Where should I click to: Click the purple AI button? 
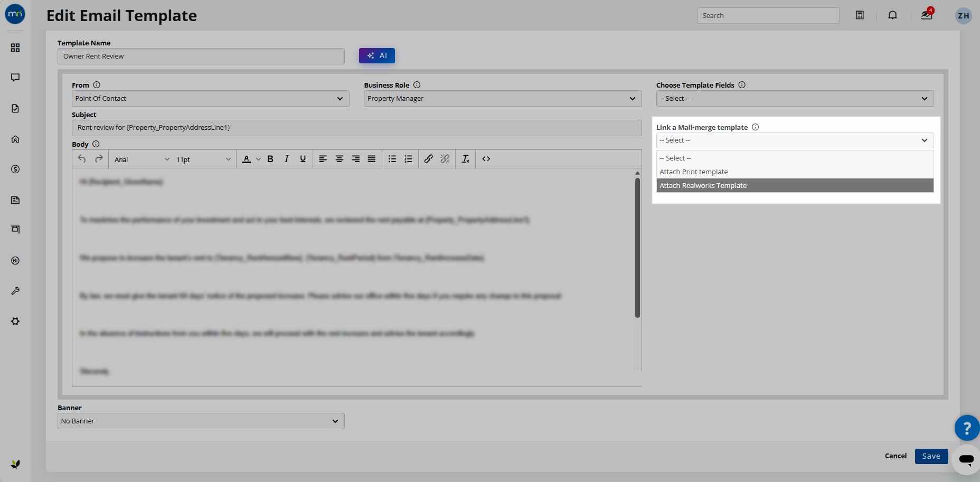(376, 55)
